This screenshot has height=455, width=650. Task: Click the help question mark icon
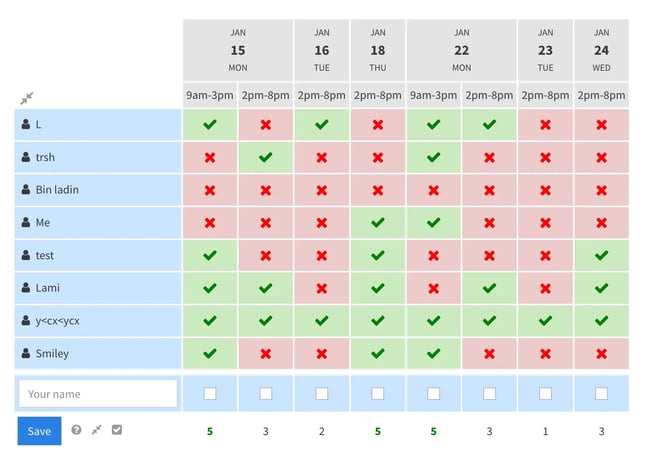tap(76, 430)
